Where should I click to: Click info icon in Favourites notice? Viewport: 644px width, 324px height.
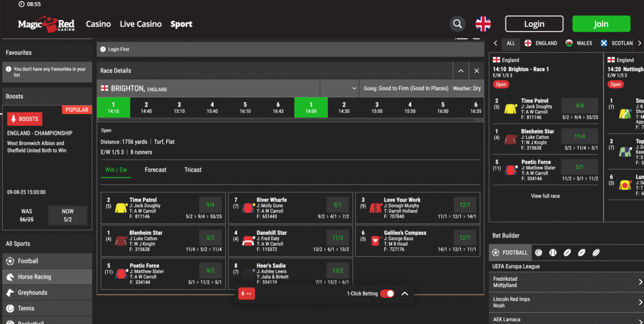[x=9, y=69]
